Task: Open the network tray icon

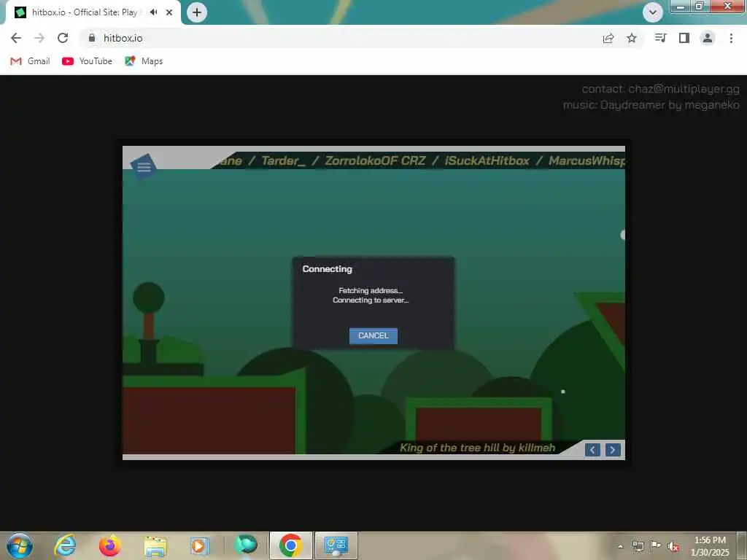Action: pos(638,546)
